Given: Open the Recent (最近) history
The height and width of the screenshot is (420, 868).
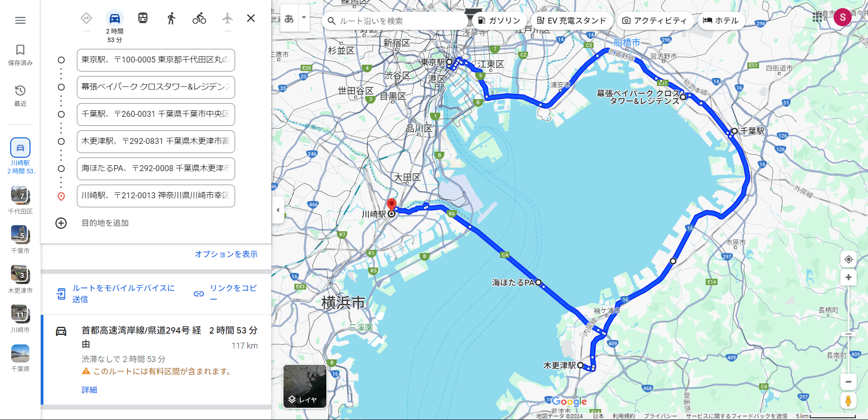Looking at the screenshot, I should point(20,95).
